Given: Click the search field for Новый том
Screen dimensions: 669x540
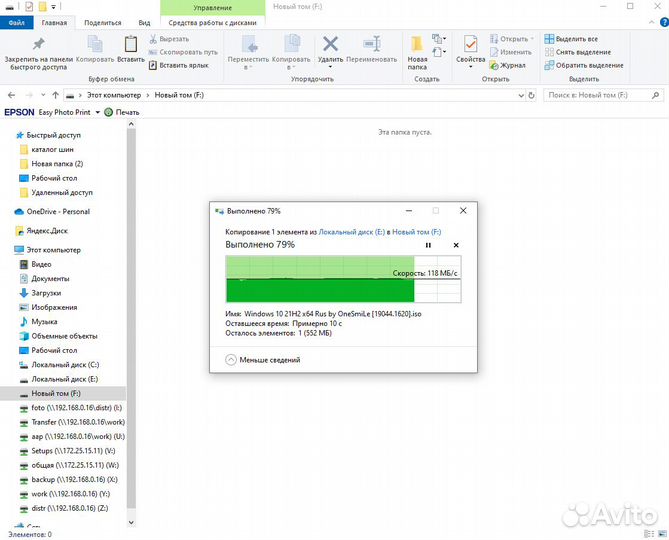Looking at the screenshot, I should (600, 95).
